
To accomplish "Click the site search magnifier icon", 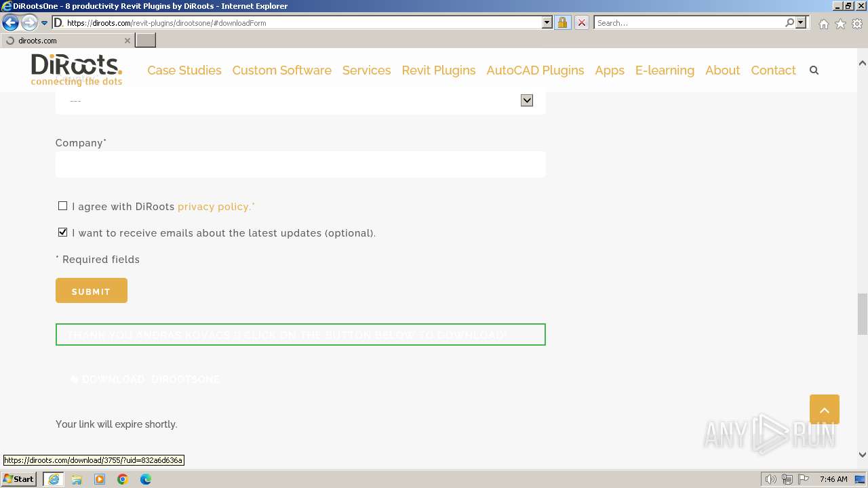I will tap(814, 70).
